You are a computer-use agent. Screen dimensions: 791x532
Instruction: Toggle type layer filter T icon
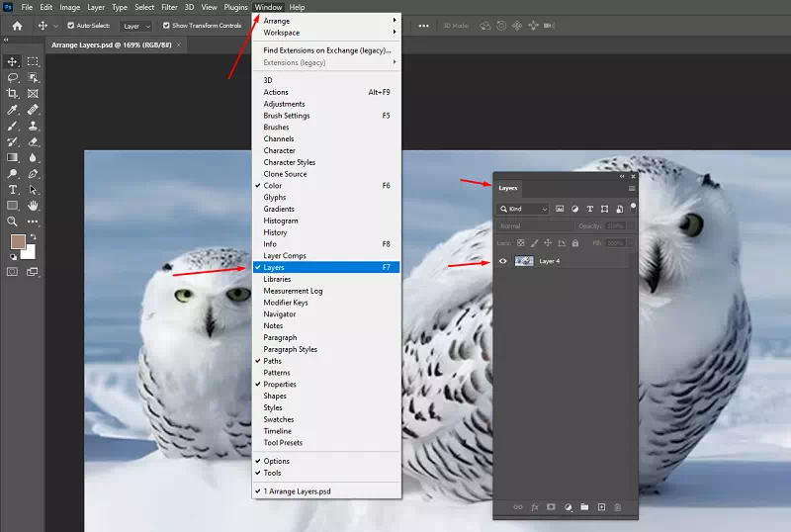[589, 209]
